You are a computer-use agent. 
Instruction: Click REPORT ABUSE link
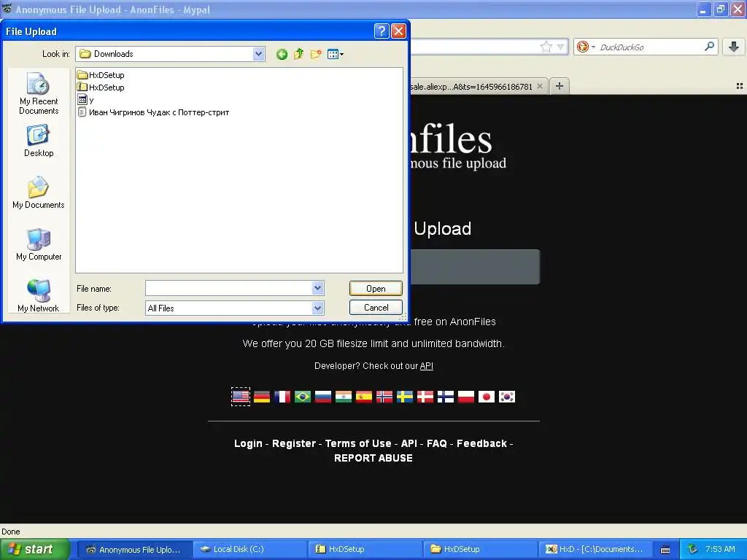coord(373,458)
